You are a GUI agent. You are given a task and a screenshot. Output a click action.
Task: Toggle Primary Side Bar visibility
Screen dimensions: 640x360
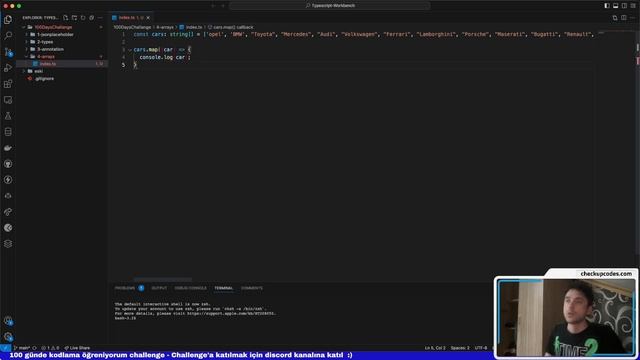coord(607,6)
